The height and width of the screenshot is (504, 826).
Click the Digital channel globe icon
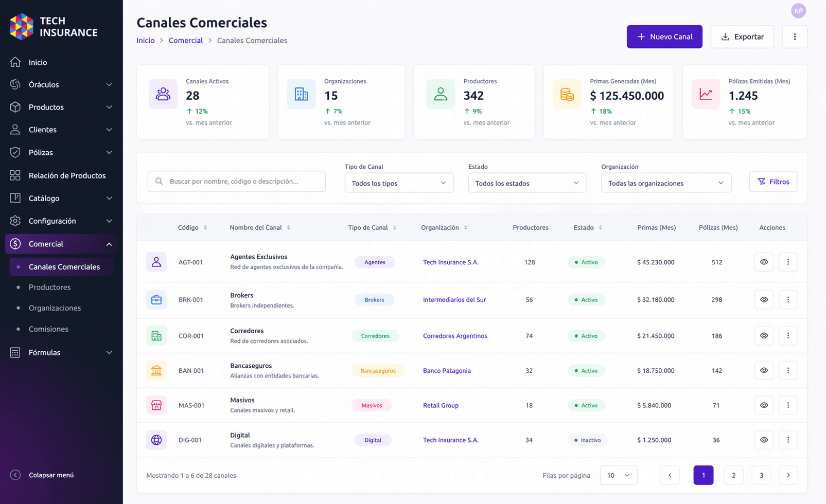[x=156, y=440]
